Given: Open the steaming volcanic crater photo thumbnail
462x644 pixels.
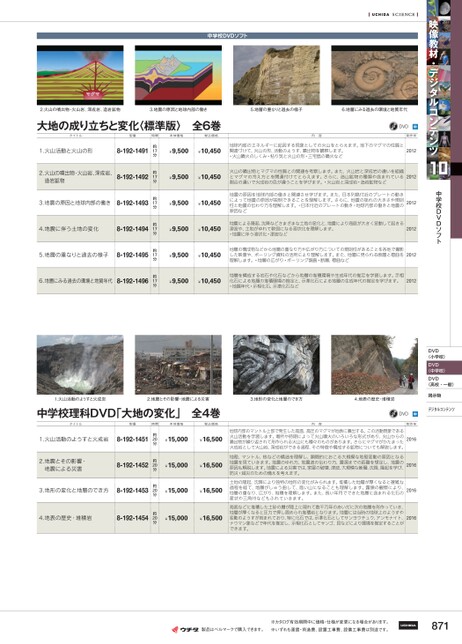Looking at the screenshot, I should pos(80,365).
